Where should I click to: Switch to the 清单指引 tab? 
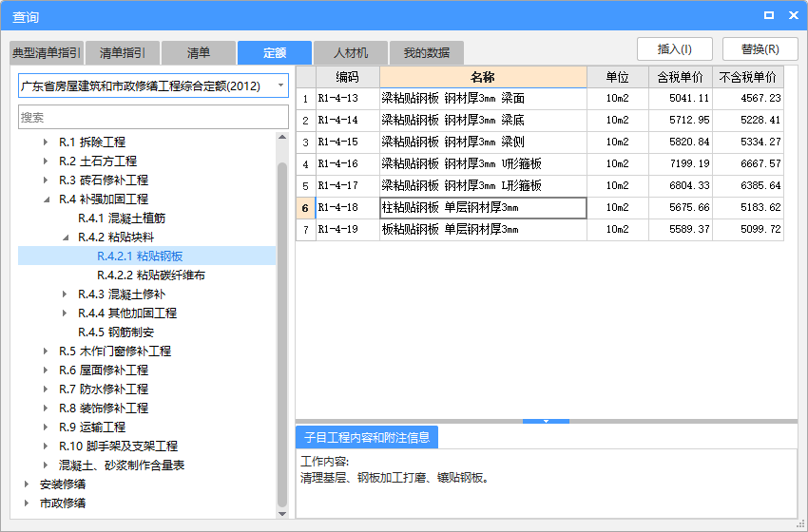(122, 52)
